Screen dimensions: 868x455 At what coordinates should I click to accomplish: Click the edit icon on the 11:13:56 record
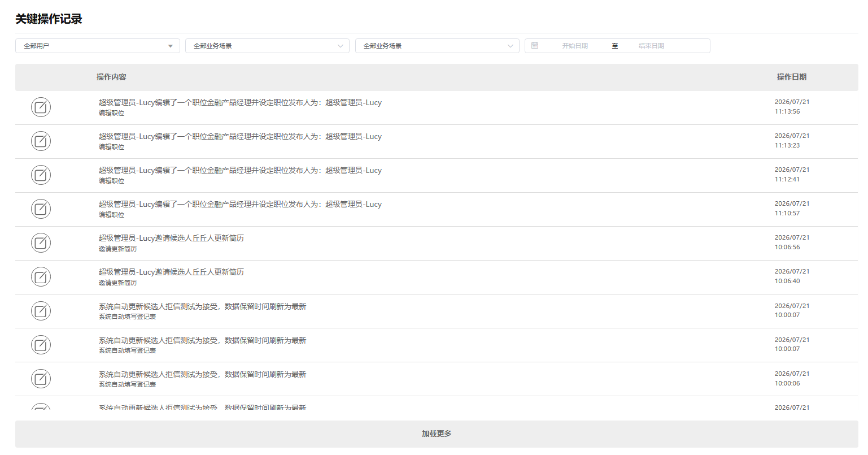tap(41, 107)
